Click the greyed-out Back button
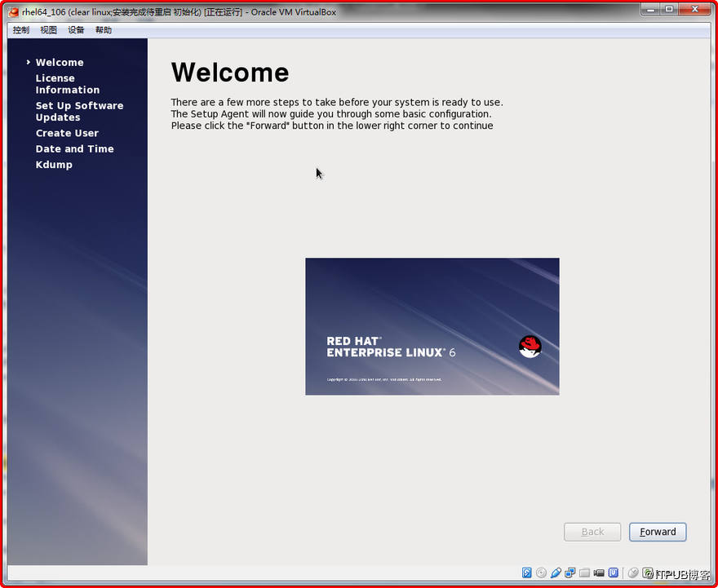 592,532
